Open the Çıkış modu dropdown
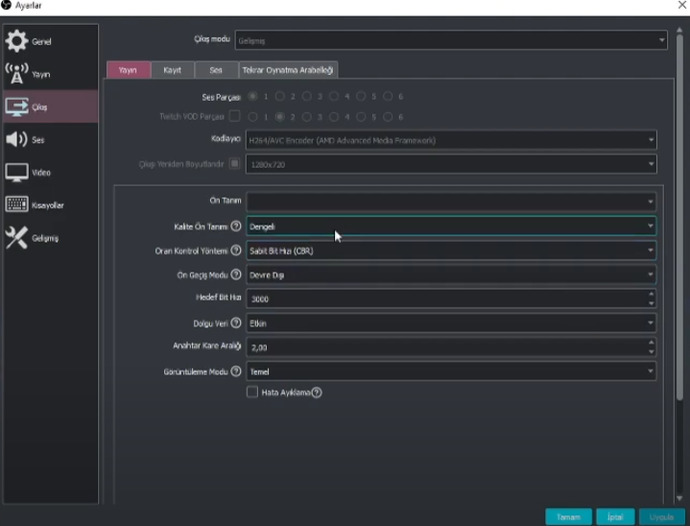The image size is (690, 526). pos(451,40)
